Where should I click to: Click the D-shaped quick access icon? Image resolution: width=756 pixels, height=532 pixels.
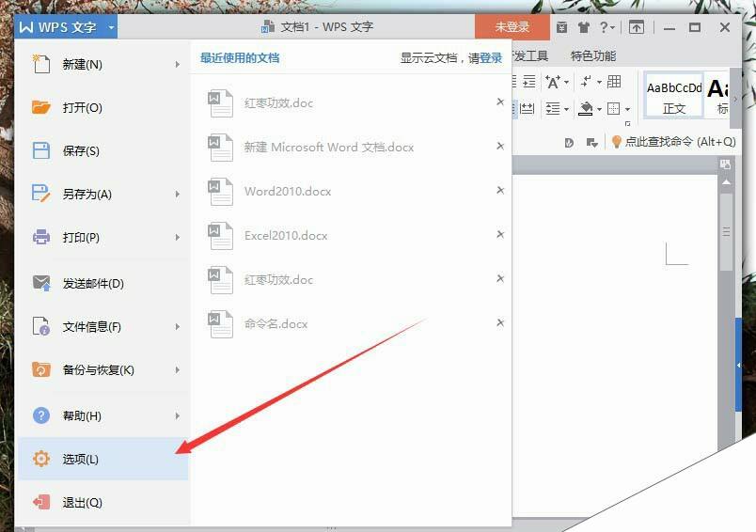tap(569, 142)
